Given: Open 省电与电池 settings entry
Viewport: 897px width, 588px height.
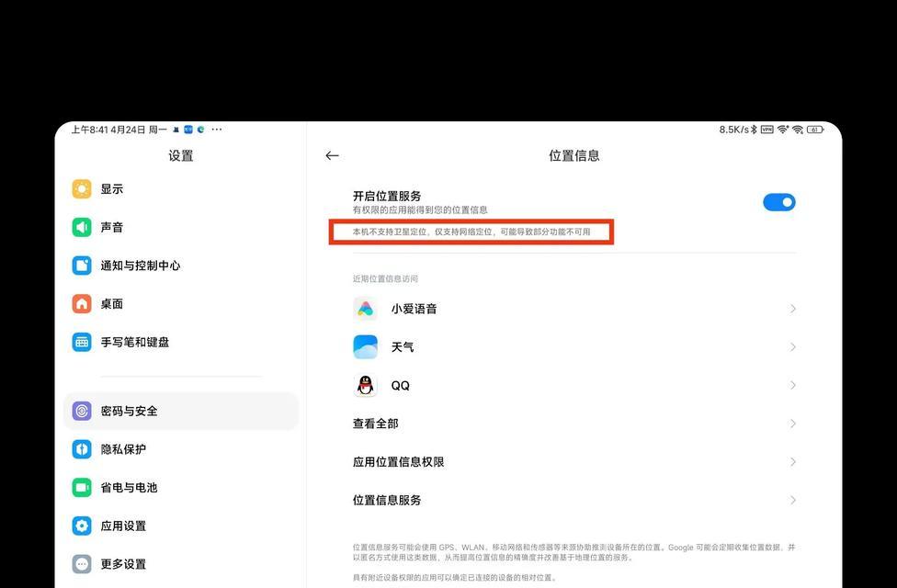Looking at the screenshot, I should (x=181, y=487).
